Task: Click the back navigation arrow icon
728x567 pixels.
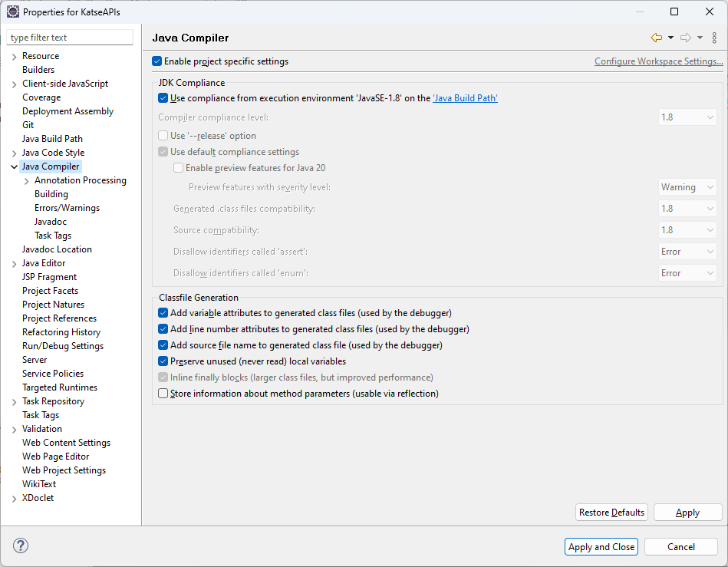Action: click(656, 38)
